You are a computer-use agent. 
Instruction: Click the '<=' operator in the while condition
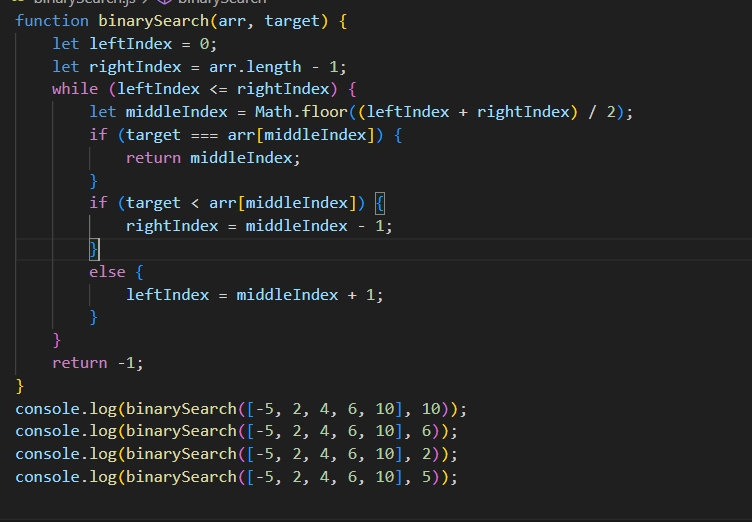pyautogui.click(x=218, y=89)
